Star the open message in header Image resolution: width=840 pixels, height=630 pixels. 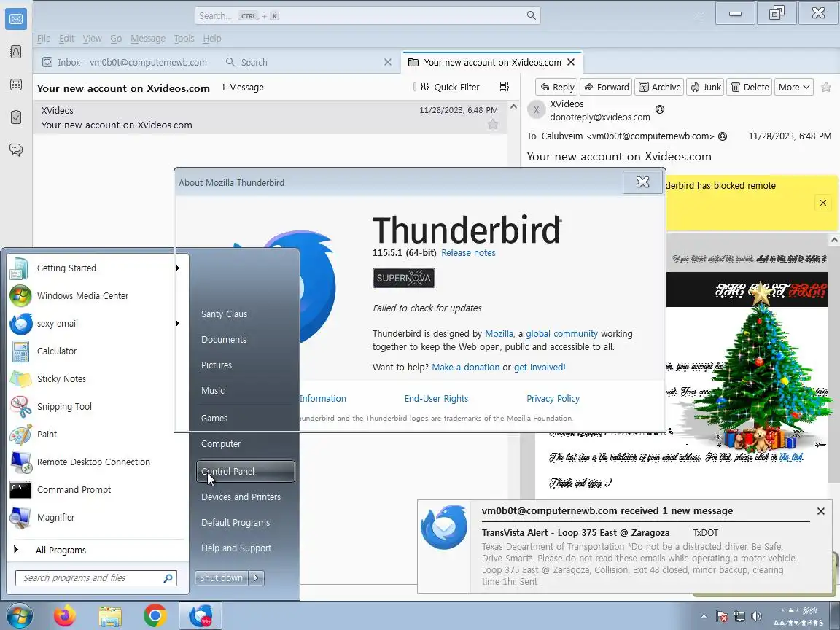[x=826, y=87]
